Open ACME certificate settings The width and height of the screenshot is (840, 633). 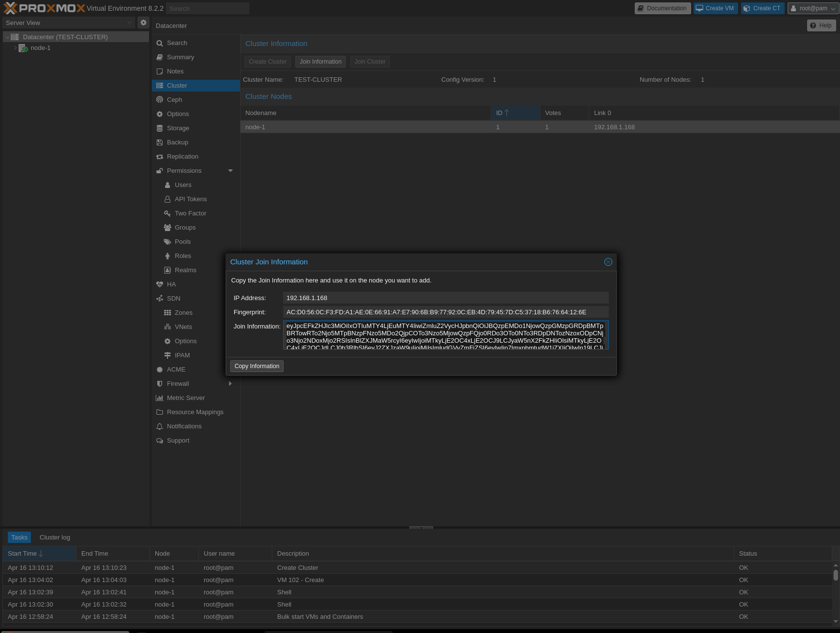(x=176, y=369)
